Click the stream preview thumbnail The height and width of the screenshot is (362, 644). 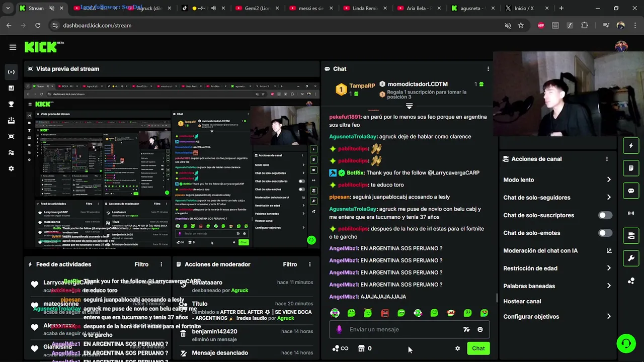pyautogui.click(x=172, y=164)
